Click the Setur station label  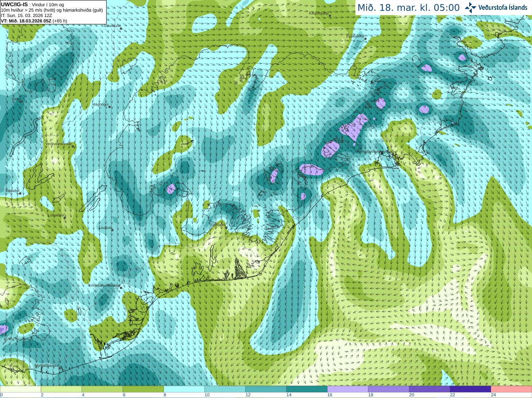[16, 99]
